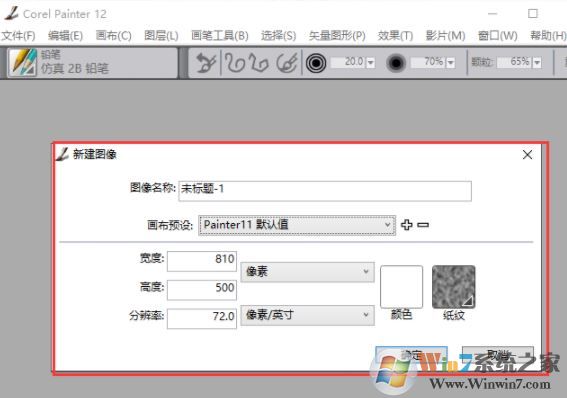This screenshot has width=567, height=398.
Task: Minimize the Corel Painter window
Action: point(493,14)
